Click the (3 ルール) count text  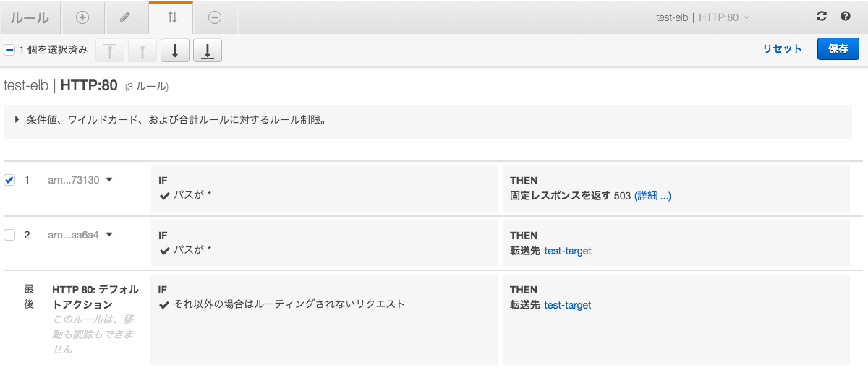point(147,87)
